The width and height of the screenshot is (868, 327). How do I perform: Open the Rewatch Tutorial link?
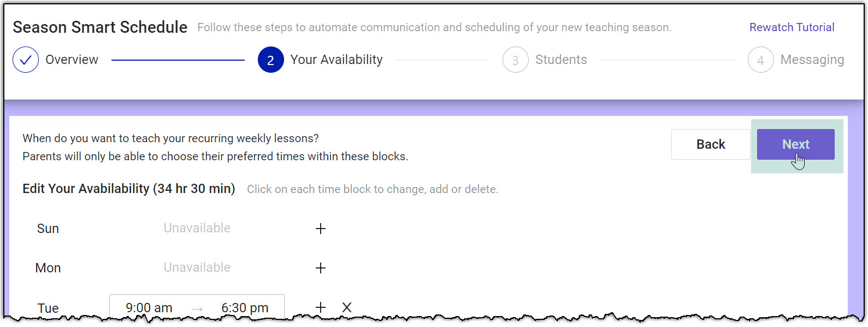point(792,27)
